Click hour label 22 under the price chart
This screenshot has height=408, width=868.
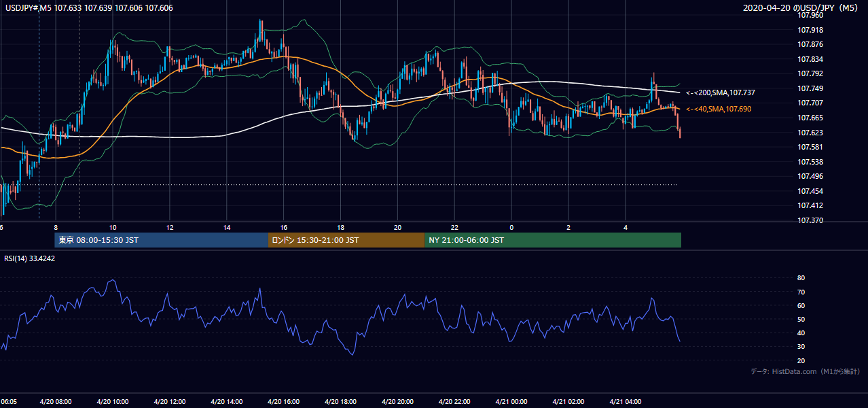[x=455, y=227]
